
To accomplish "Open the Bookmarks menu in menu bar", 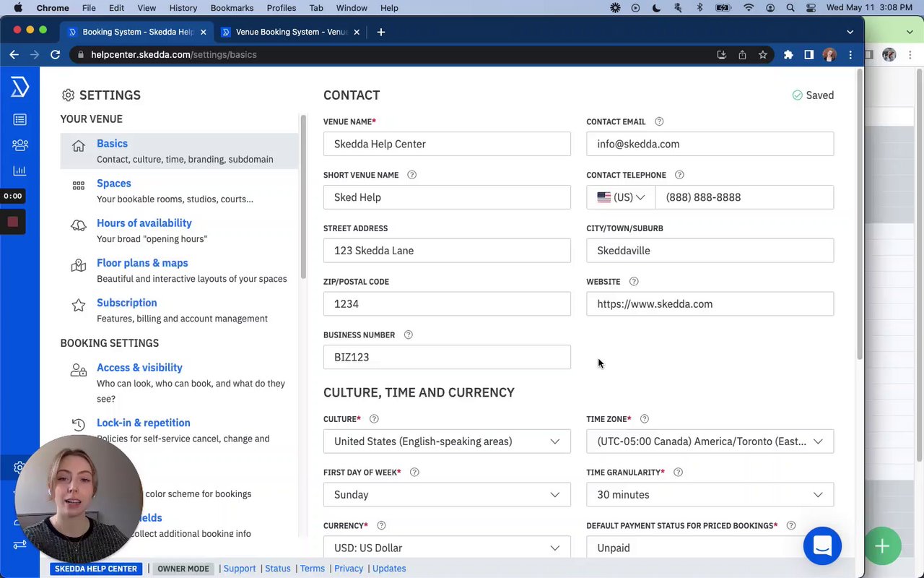I will pyautogui.click(x=232, y=8).
